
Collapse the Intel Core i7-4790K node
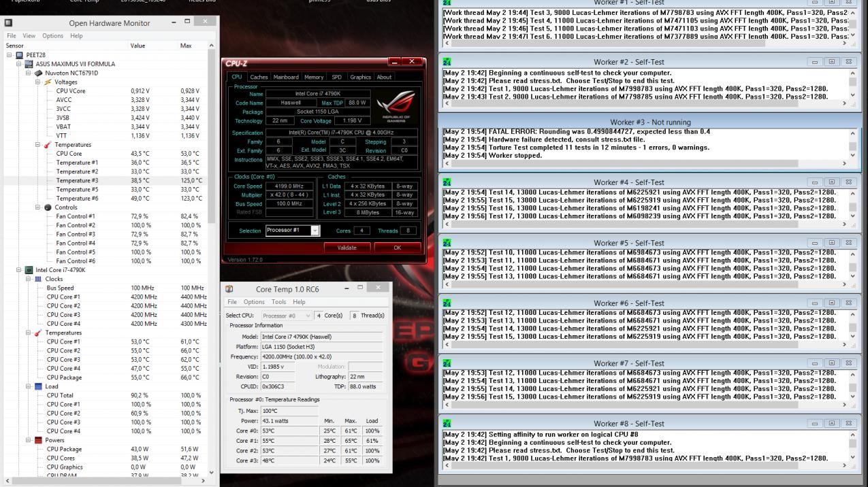[19, 270]
